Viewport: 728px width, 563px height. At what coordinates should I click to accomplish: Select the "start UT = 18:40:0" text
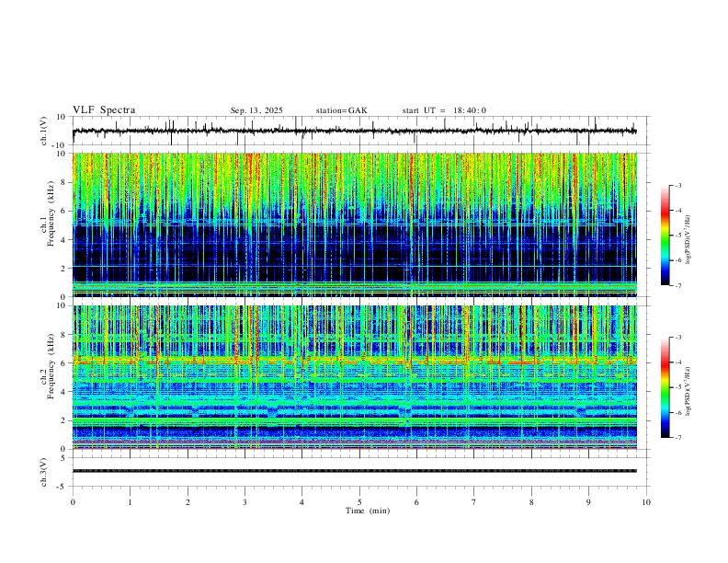click(x=444, y=110)
